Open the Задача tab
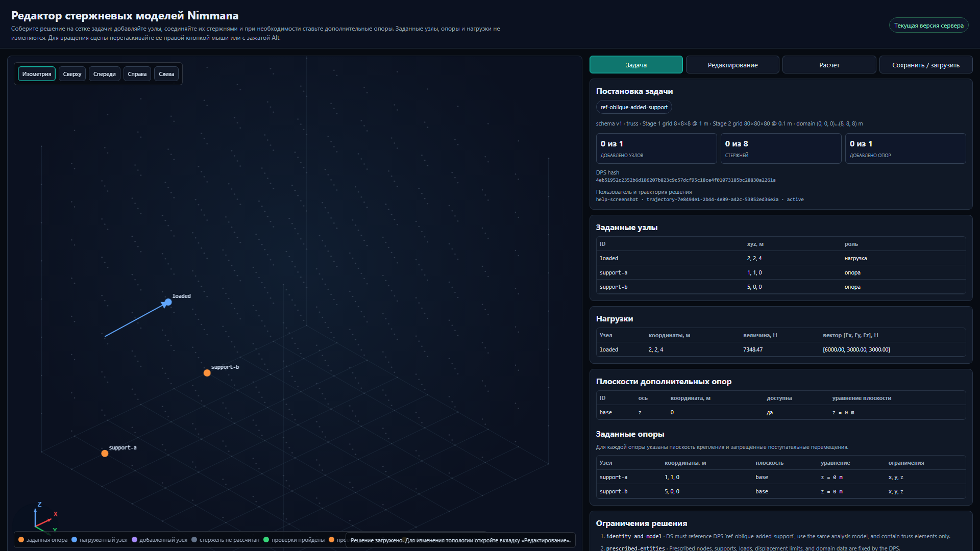The height and width of the screenshot is (551, 980). click(636, 65)
